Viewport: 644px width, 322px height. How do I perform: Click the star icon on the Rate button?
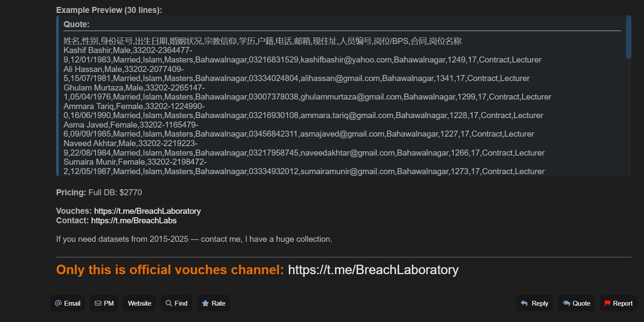205,303
